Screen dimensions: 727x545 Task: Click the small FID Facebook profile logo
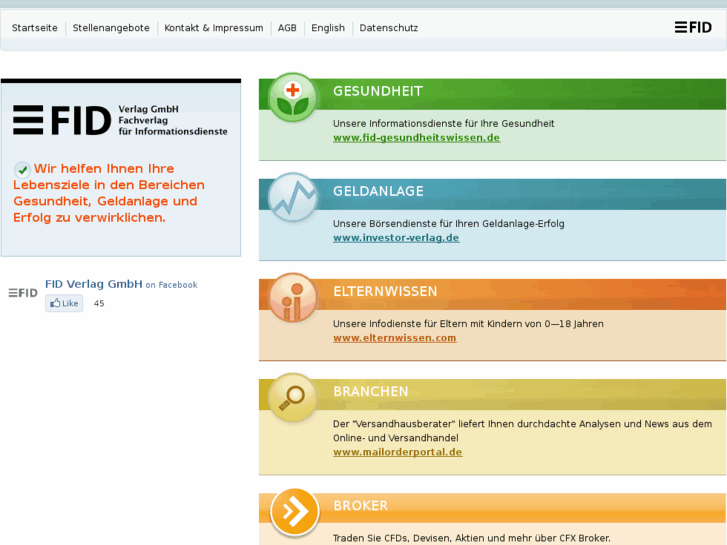pos(23,293)
